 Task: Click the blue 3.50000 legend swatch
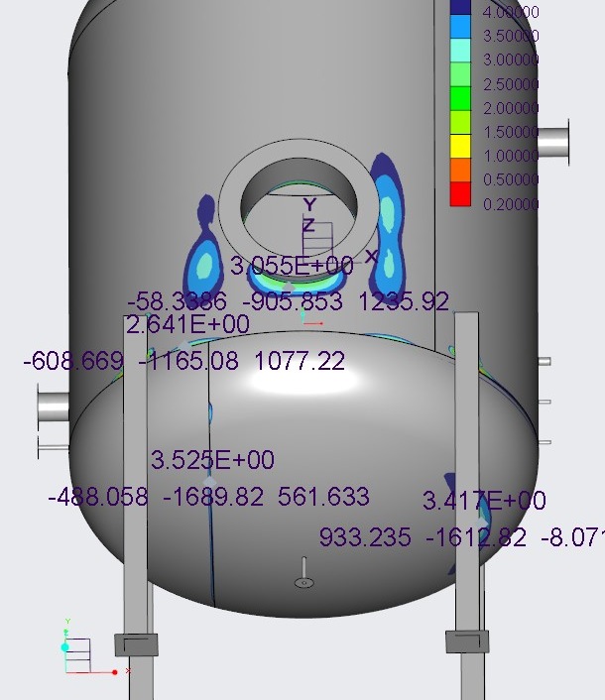pos(460,27)
